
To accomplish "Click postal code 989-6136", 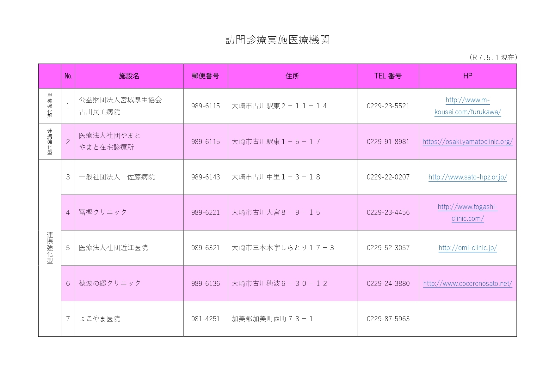I will [x=206, y=283].
